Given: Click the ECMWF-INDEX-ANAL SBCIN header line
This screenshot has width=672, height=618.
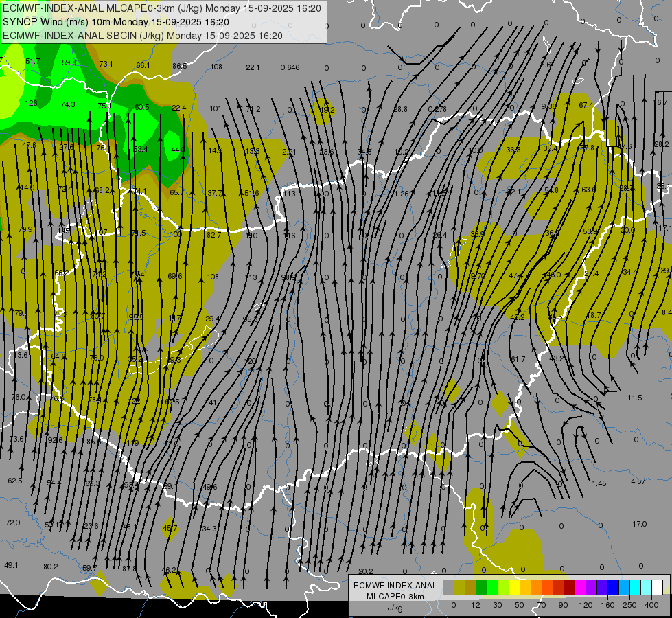Looking at the screenshot, I should [x=143, y=36].
